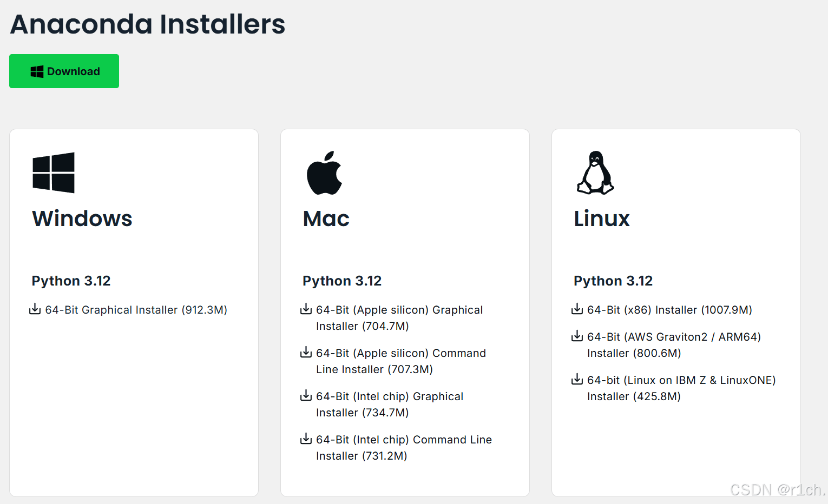The image size is (828, 504).
Task: Select the Linux penguin icon
Action: coord(595,173)
